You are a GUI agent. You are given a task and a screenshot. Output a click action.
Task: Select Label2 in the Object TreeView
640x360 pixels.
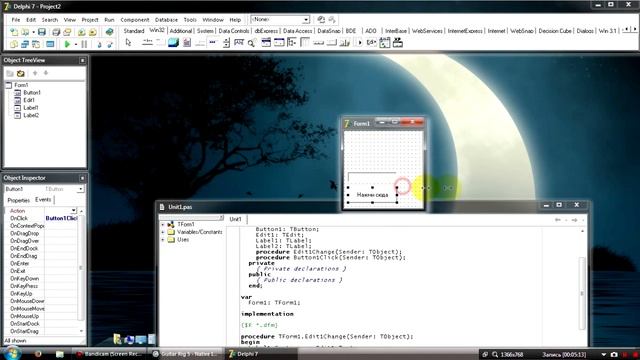point(31,116)
